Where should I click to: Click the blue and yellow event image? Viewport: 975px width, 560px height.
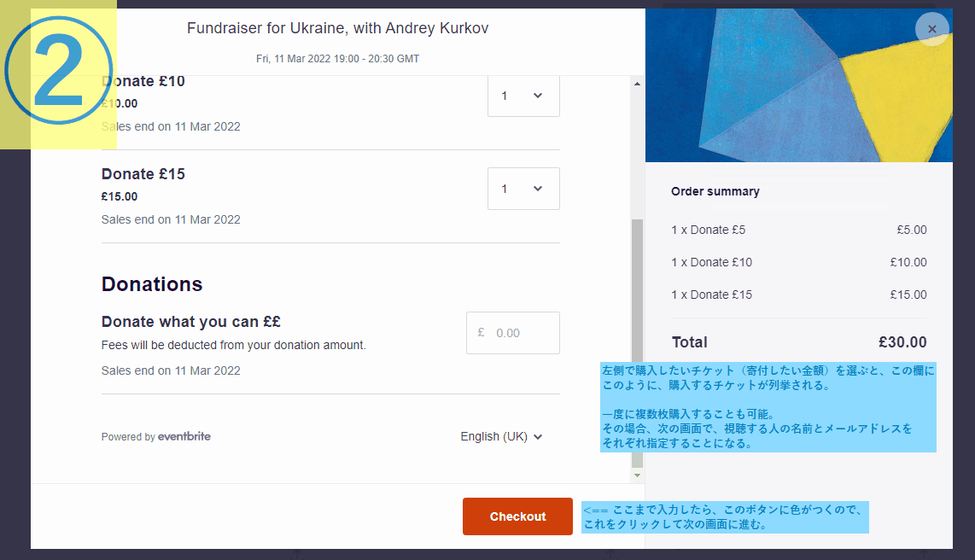pos(799,85)
